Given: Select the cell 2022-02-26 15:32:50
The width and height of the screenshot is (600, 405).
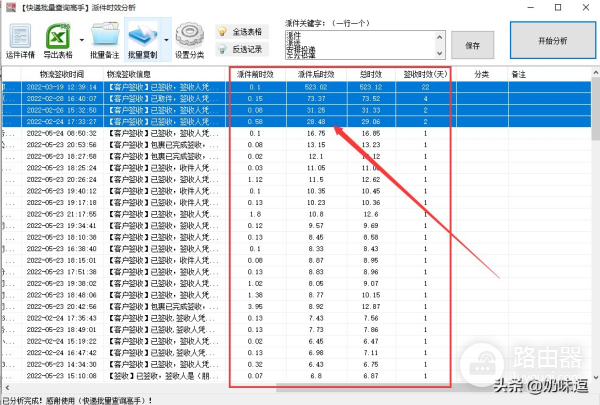Looking at the screenshot, I should point(62,110).
